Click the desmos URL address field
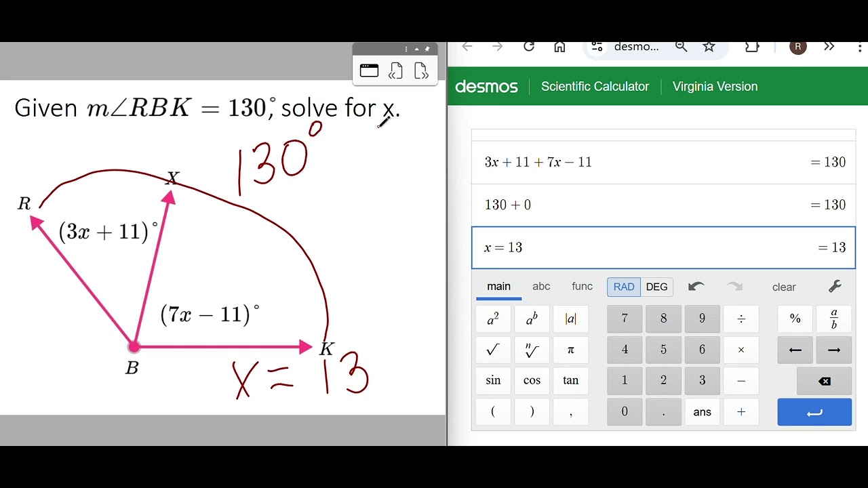868x488 pixels. tap(636, 47)
